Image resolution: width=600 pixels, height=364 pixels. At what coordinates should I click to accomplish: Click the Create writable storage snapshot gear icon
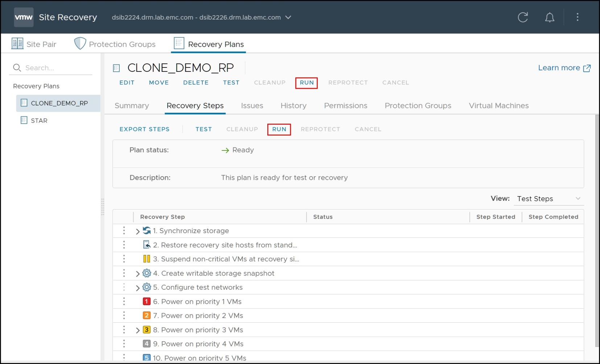[147, 273]
